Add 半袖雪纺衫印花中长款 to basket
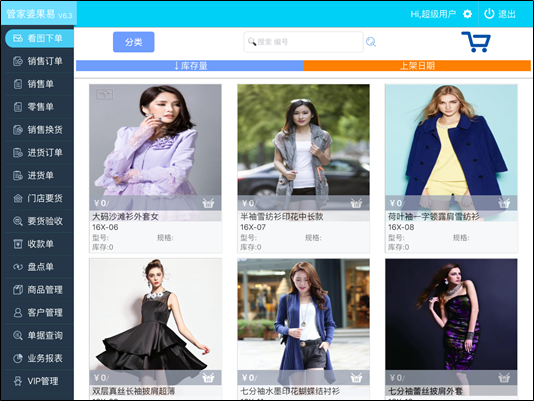 tap(356, 203)
